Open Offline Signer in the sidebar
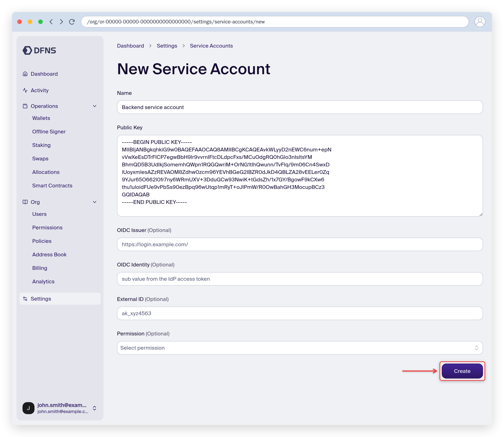The height and width of the screenshot is (437, 504). point(49,132)
